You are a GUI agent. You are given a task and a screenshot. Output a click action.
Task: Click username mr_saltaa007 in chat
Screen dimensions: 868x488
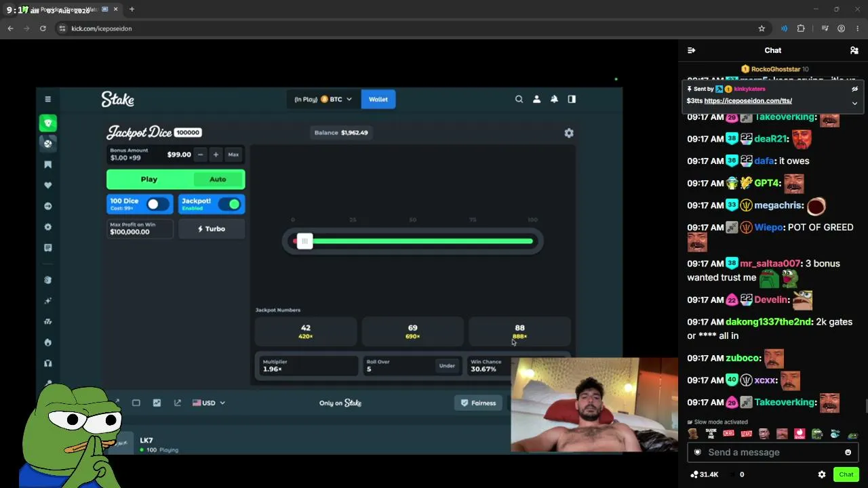click(x=770, y=264)
